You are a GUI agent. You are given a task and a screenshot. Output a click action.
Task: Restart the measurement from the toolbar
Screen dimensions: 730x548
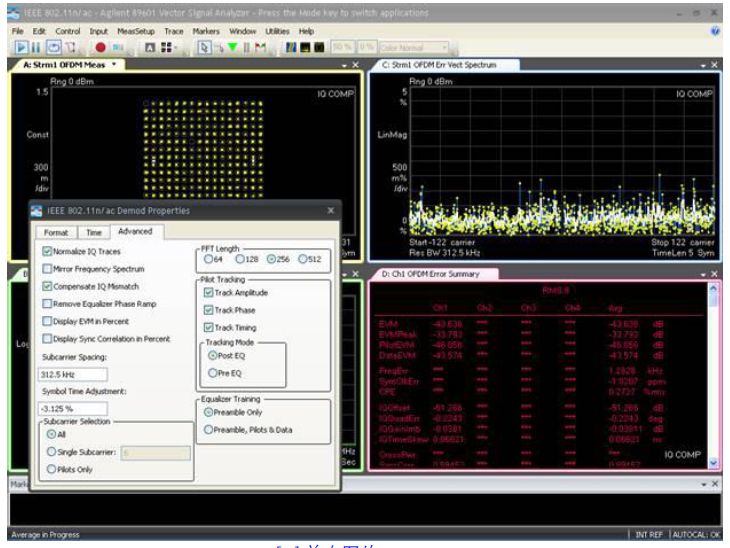[54, 47]
